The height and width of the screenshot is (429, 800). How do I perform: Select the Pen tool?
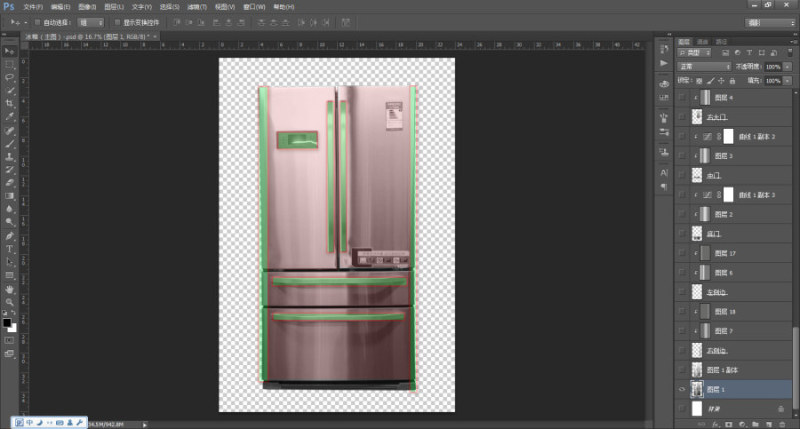[x=9, y=236]
